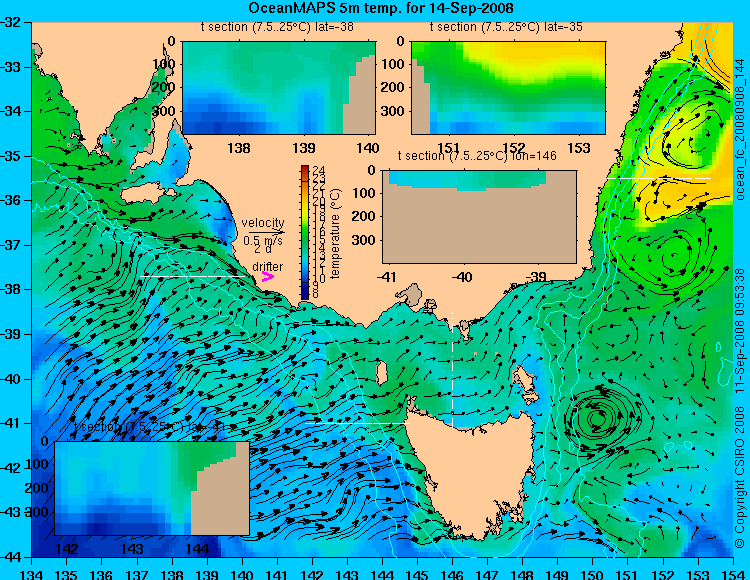
Task: Click the white dashed section line at latitude -35.5
Action: click(659, 178)
